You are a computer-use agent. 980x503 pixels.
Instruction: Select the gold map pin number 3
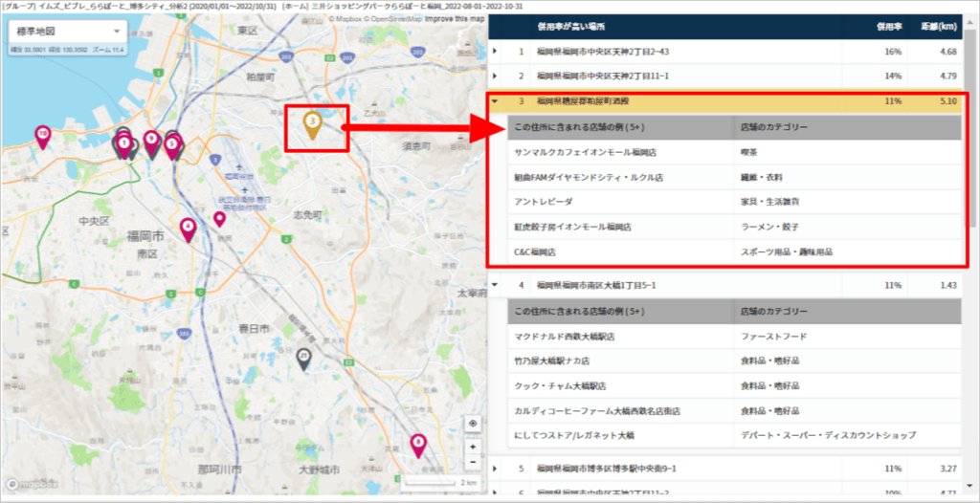[x=312, y=123]
